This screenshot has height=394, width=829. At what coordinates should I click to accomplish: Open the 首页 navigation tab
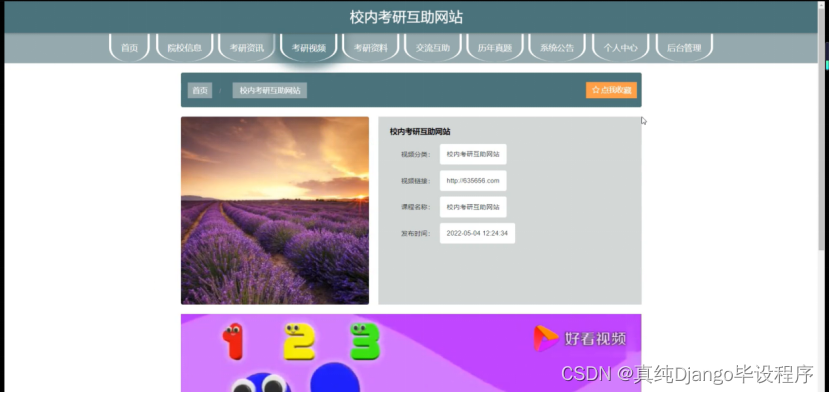(130, 48)
